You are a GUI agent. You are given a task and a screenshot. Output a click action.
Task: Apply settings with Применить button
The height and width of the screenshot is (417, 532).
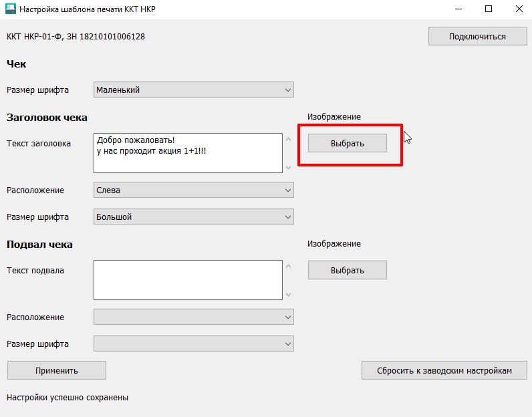pos(57,370)
